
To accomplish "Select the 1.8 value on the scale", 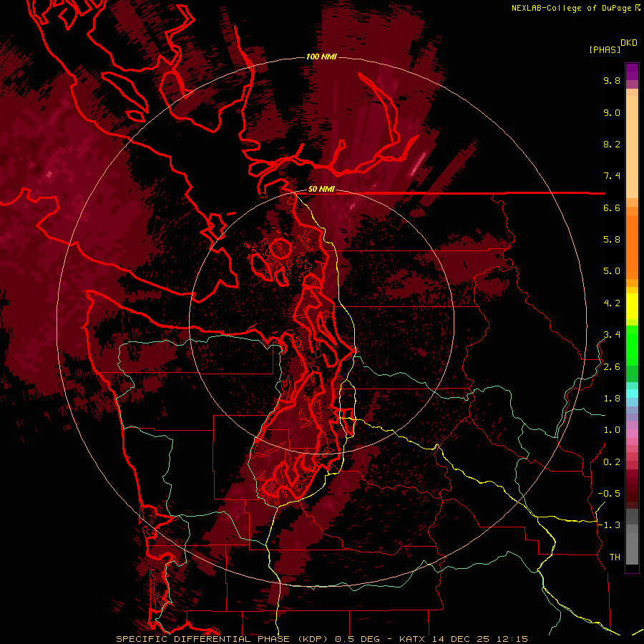I will (612, 399).
